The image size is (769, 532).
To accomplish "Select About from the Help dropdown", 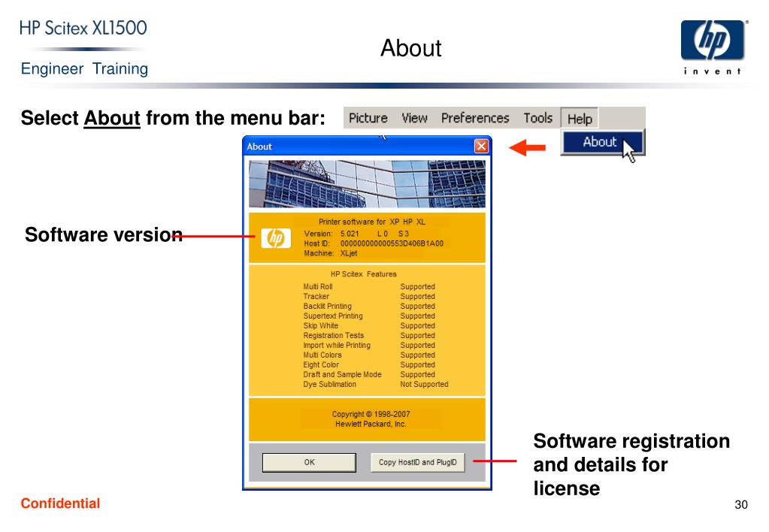I will coord(603,142).
